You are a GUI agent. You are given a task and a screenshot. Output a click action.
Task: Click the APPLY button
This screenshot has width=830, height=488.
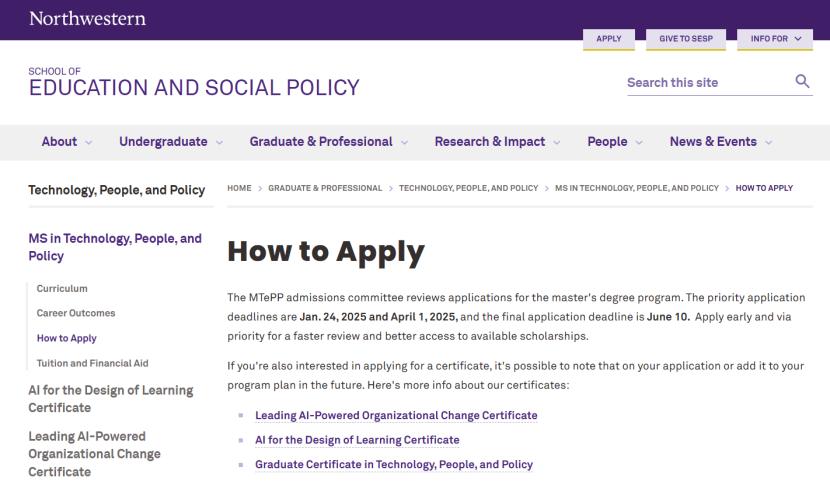click(609, 39)
